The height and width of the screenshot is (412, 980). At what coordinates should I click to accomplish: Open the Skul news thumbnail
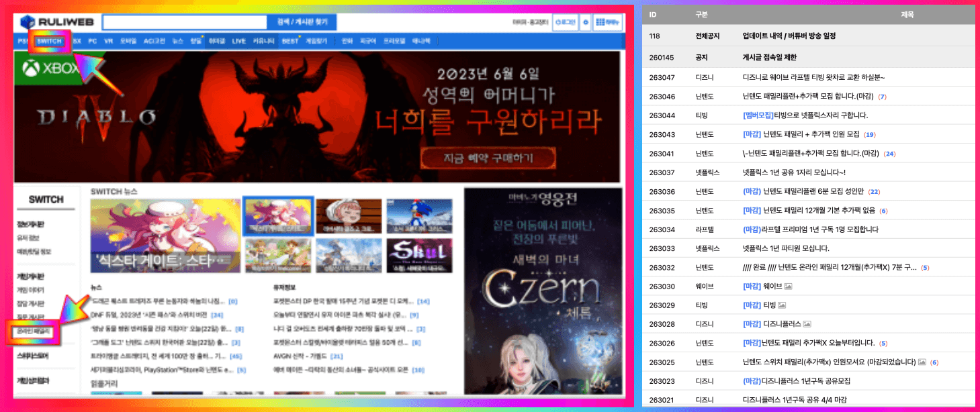[419, 256]
